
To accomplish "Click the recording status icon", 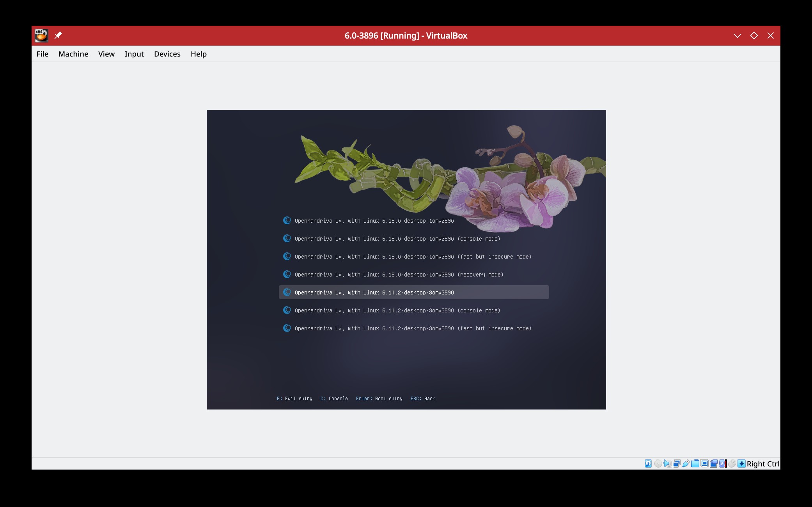I will 714,463.
